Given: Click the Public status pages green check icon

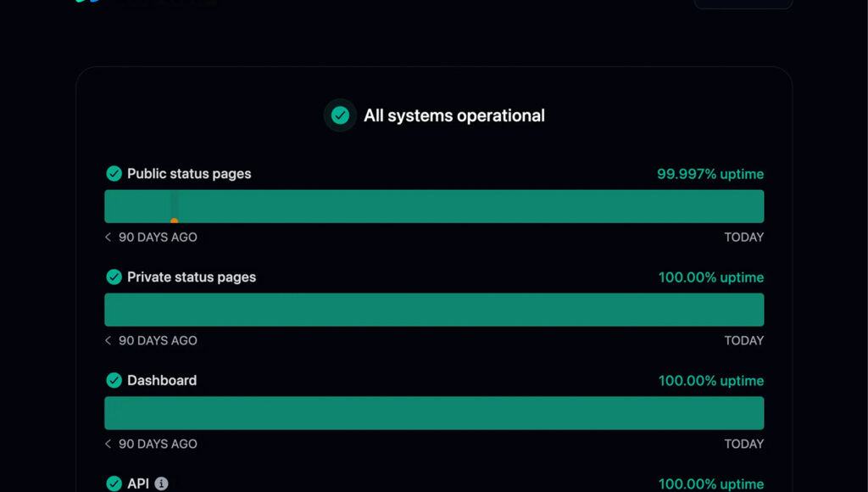Looking at the screenshot, I should (x=114, y=173).
